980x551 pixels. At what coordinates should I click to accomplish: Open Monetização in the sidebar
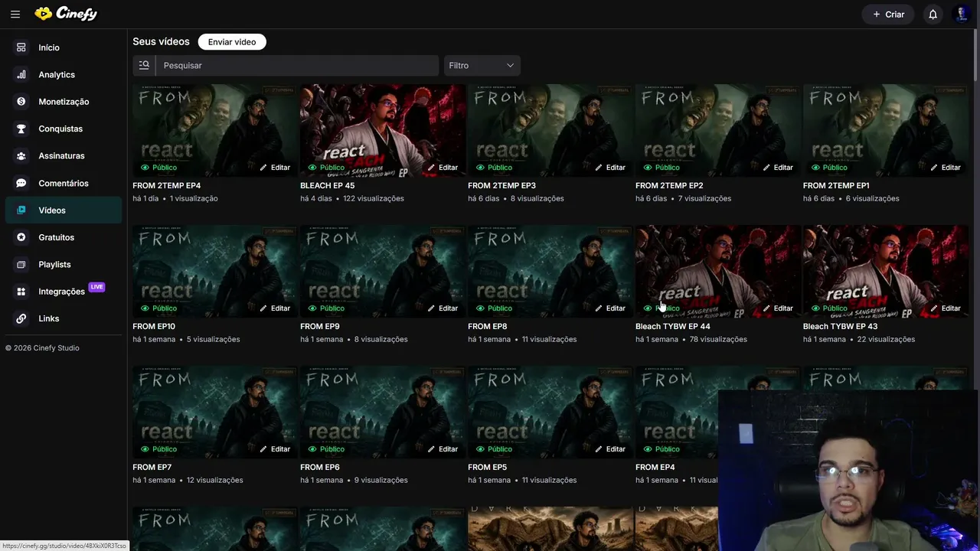[x=64, y=102]
